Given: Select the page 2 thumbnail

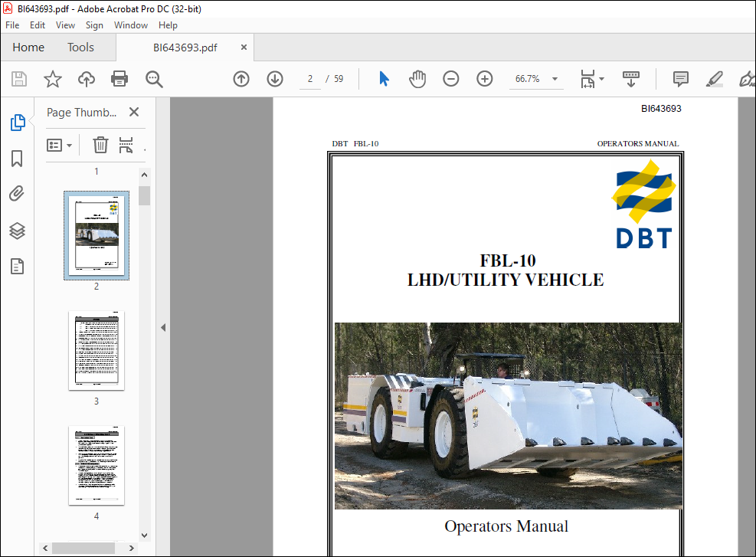Looking at the screenshot, I should click(x=97, y=235).
